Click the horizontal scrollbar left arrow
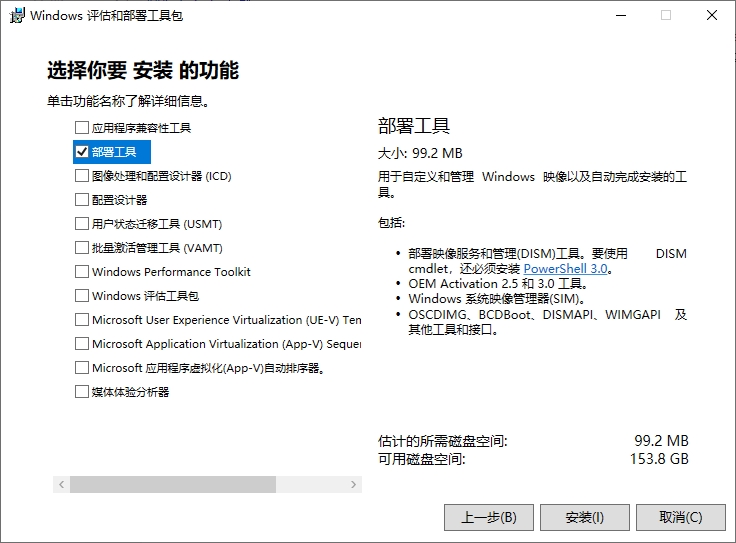 [61, 484]
